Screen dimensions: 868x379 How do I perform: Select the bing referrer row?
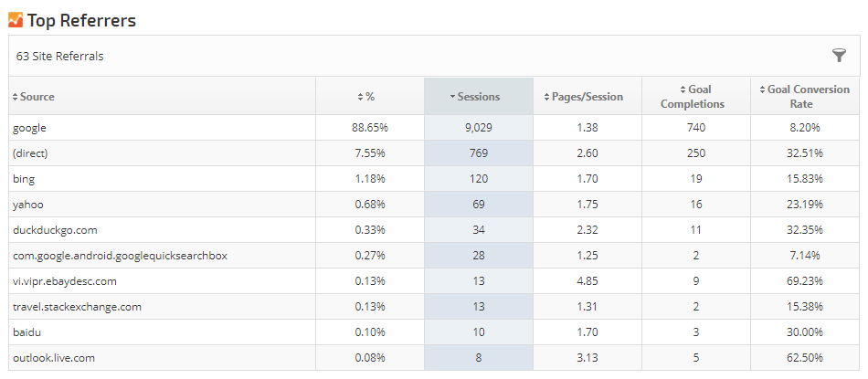coord(24,179)
